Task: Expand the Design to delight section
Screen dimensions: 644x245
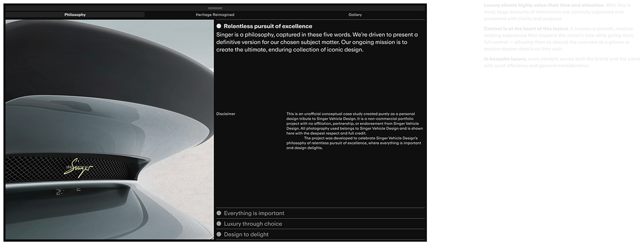Action: 320,234
